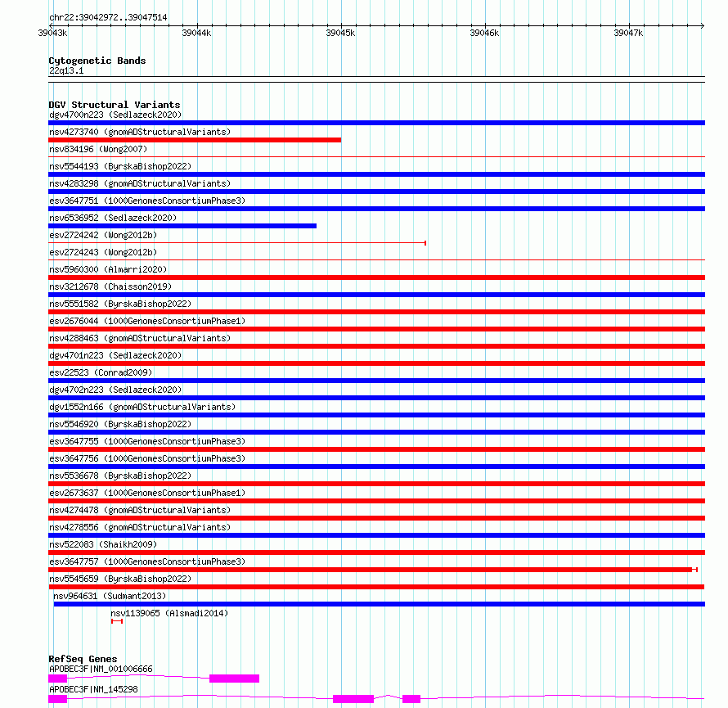This screenshot has height=708, width=728.
Task: Open nsv3212678 (Chaisson2019) variant label
Action: [x=110, y=286]
